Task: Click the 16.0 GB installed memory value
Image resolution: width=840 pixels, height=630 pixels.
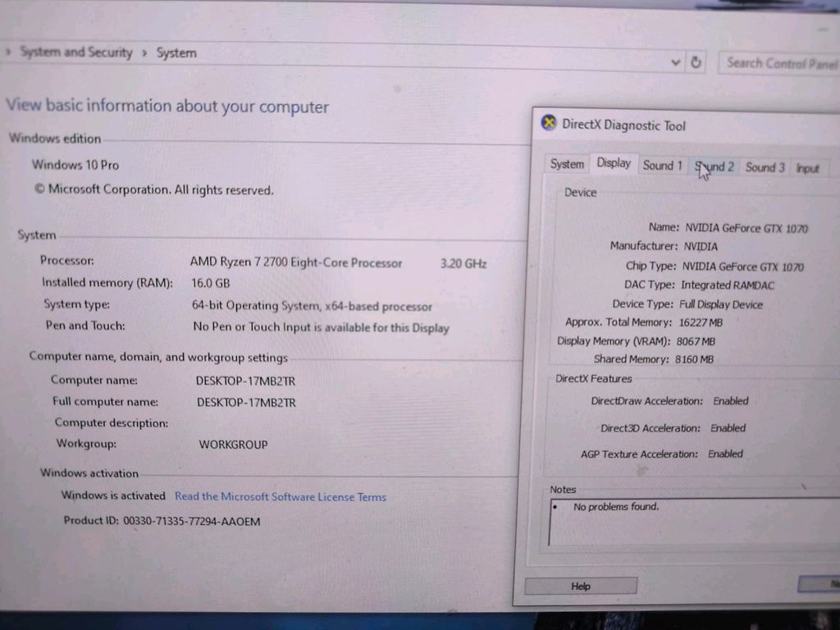Action: click(211, 283)
